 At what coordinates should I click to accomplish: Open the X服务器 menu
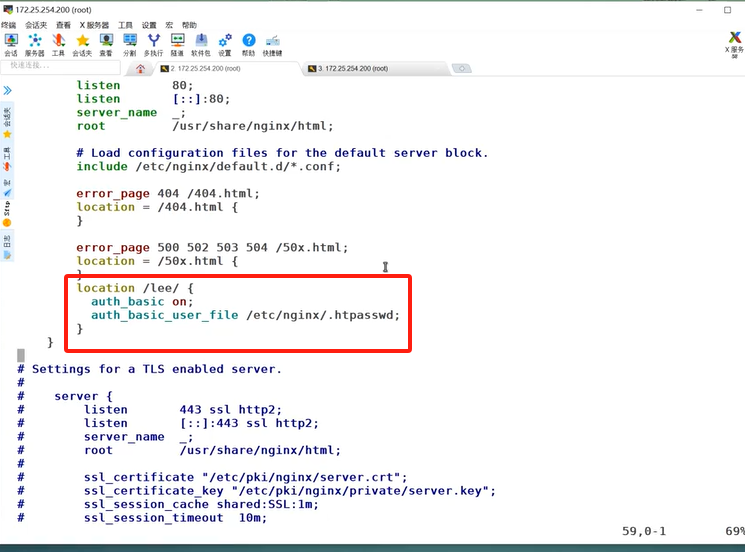click(x=94, y=25)
